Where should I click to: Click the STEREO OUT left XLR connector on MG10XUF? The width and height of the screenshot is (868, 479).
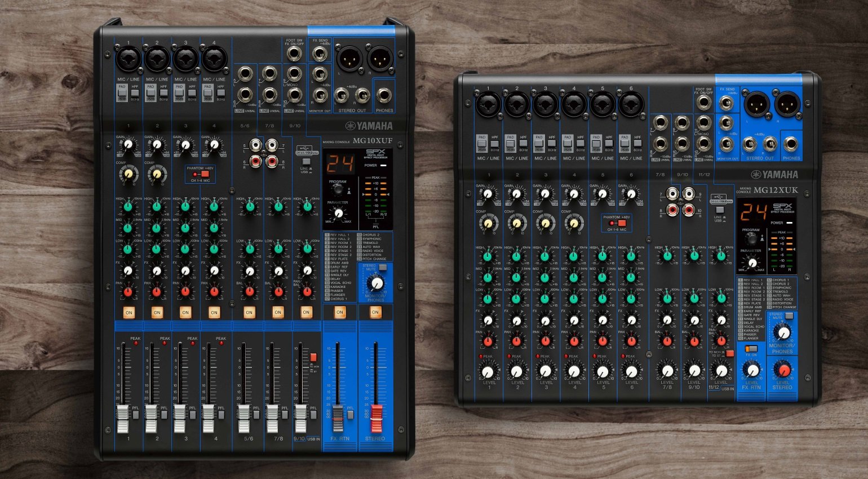coord(349,59)
